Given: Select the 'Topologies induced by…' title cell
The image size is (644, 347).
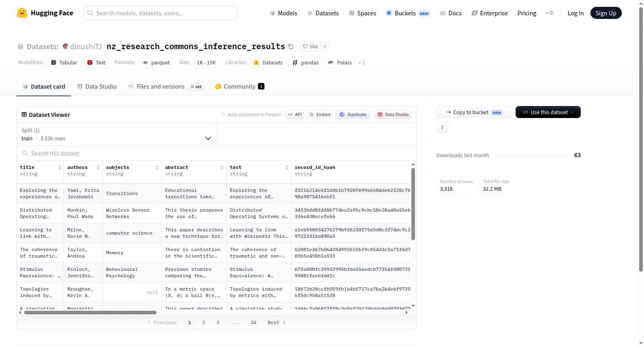Looking at the screenshot, I should point(40,292).
